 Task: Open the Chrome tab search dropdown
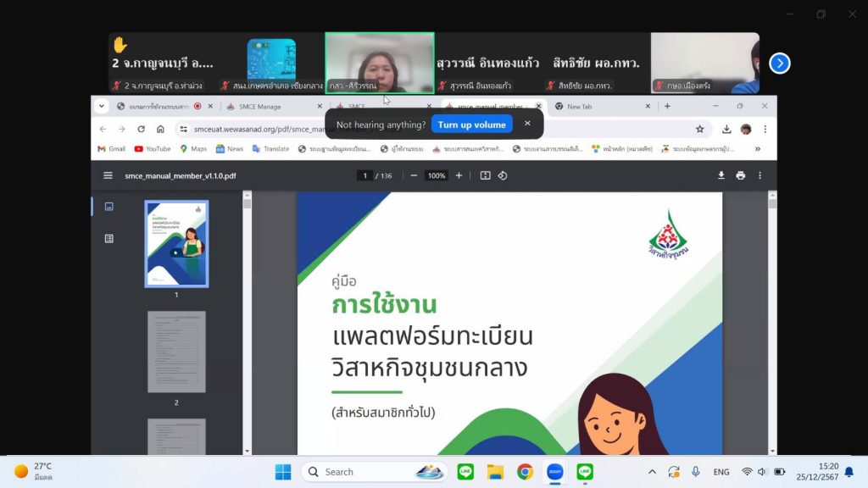pos(102,106)
